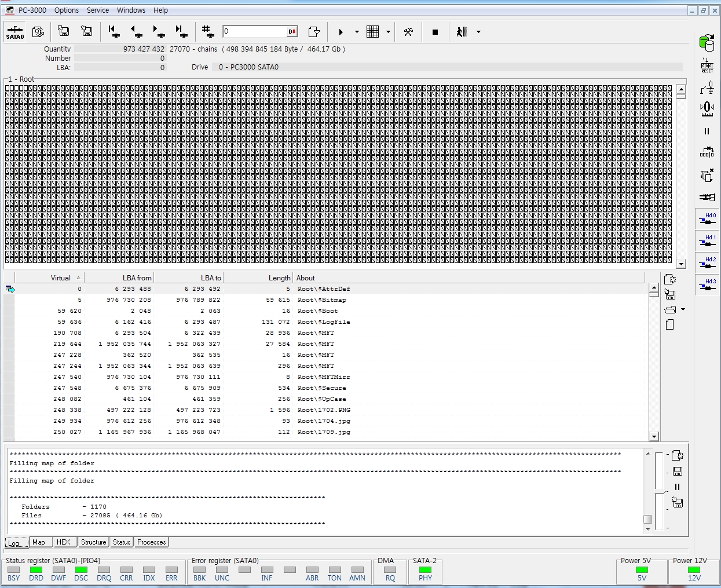721x588 pixels.
Task: Click the zero-positioning ruler icon
Action: (707, 108)
